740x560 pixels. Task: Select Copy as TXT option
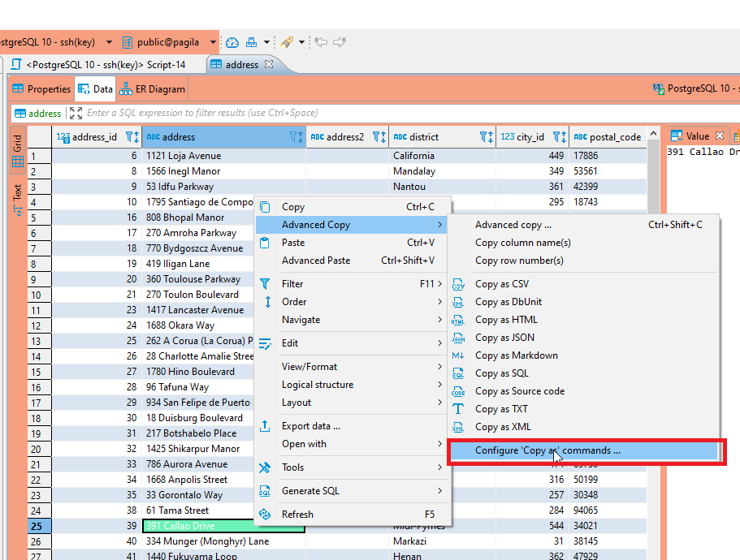[x=583, y=410]
